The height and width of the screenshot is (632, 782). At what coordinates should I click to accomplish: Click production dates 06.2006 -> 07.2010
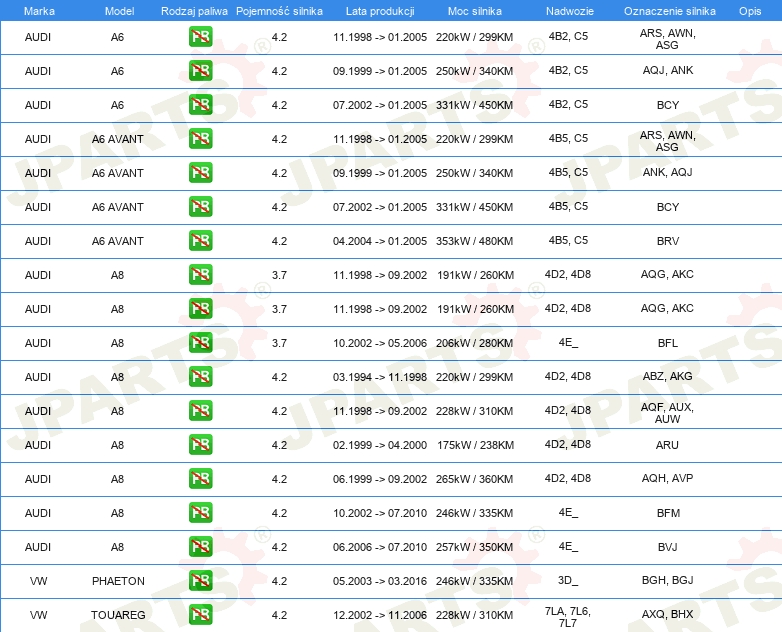coord(380,547)
